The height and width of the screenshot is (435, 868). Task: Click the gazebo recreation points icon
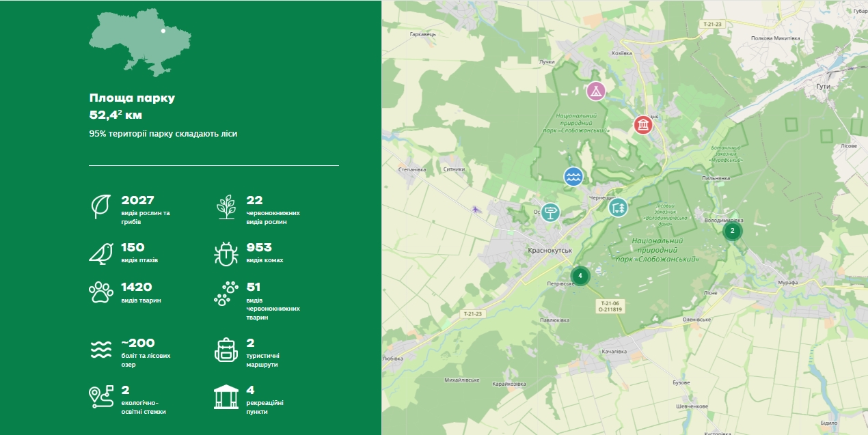(x=226, y=397)
